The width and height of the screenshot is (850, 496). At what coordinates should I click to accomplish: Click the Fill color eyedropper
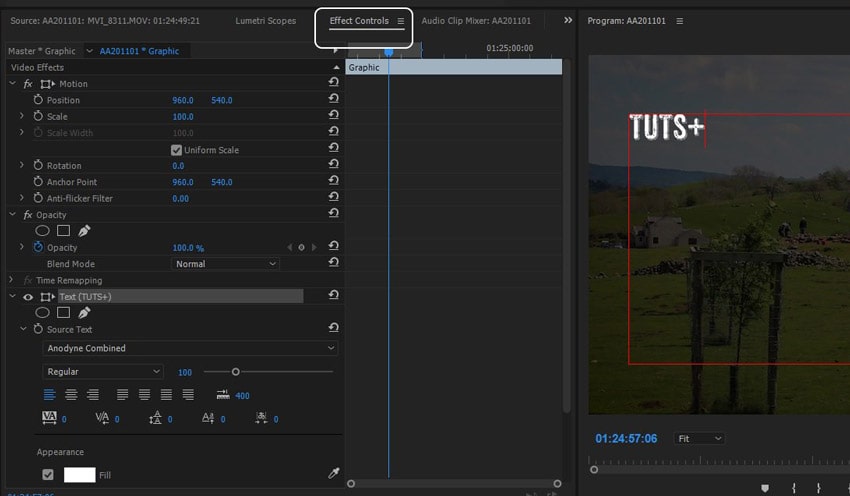click(333, 474)
